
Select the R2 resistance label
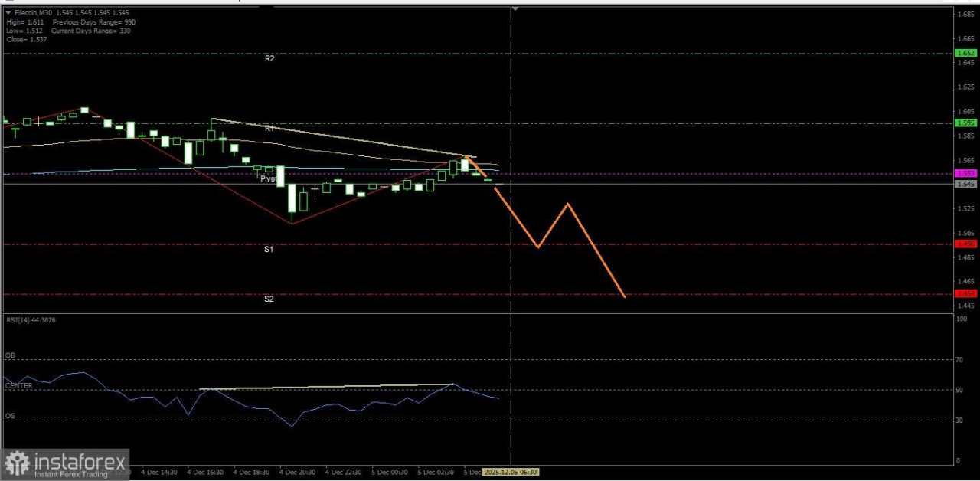tap(269, 58)
